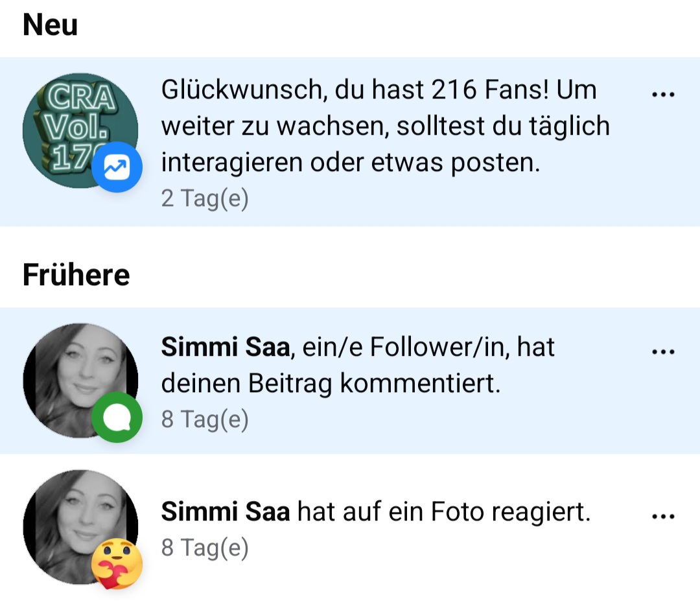This screenshot has height=610, width=700.
Task: Select the 'Neu' section header
Action: [50, 26]
